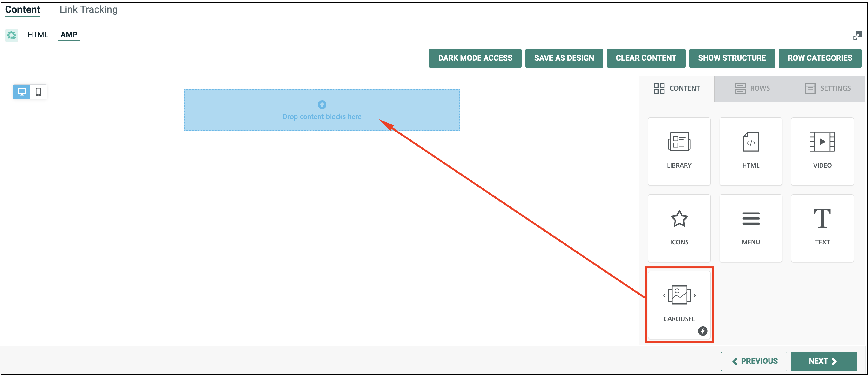Switch to the HTML editor tab
This screenshot has width=868, height=375.
[x=38, y=35]
